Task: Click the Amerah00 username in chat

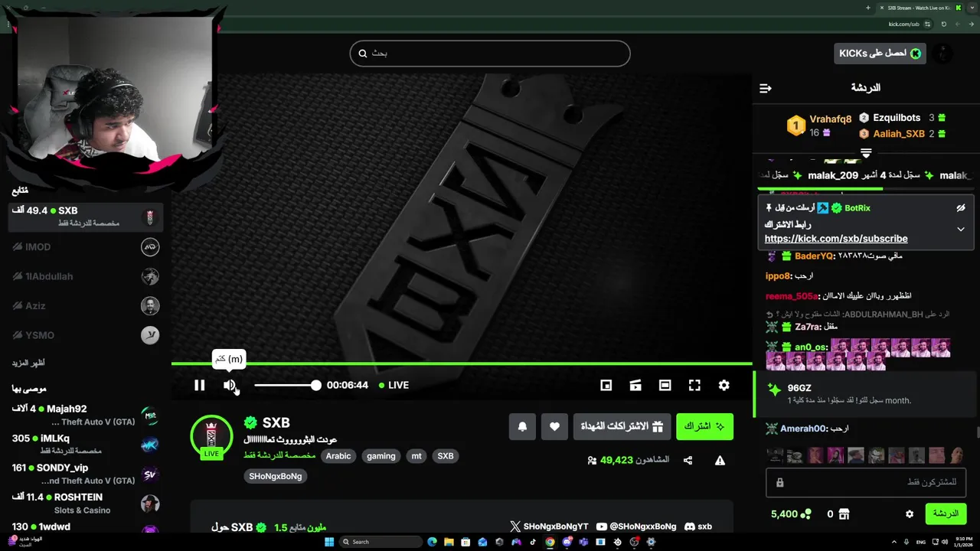Action: tap(802, 429)
